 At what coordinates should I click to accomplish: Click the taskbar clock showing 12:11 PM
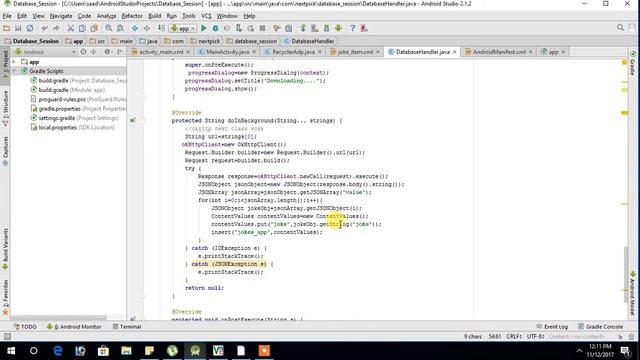click(600, 350)
